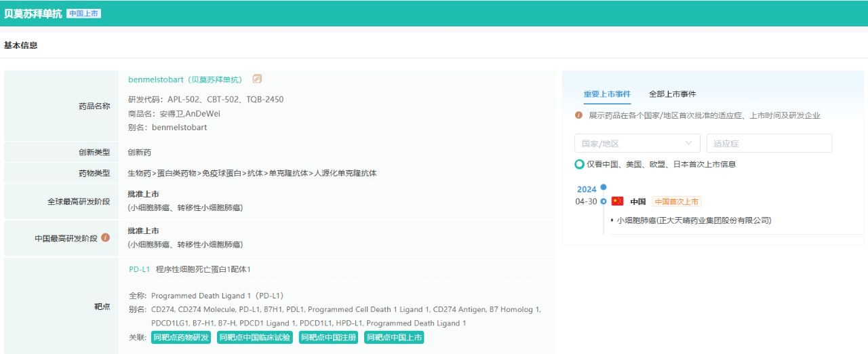Image resolution: width=868 pixels, height=354 pixels.
Task: Click the China flag icon in timeline
Action: 617,201
